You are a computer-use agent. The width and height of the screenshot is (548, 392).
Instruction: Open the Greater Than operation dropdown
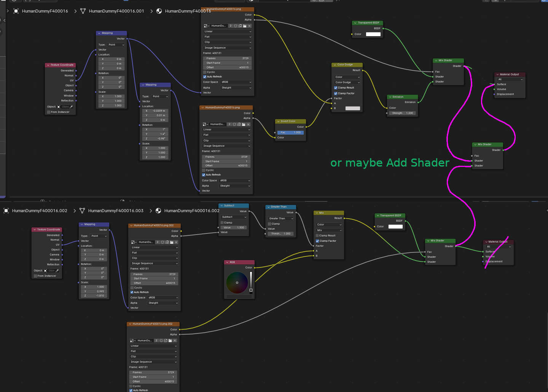[281, 219]
